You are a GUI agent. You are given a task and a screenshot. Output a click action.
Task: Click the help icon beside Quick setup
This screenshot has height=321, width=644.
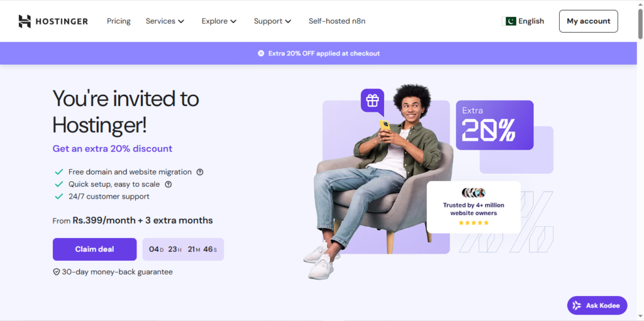(169, 185)
